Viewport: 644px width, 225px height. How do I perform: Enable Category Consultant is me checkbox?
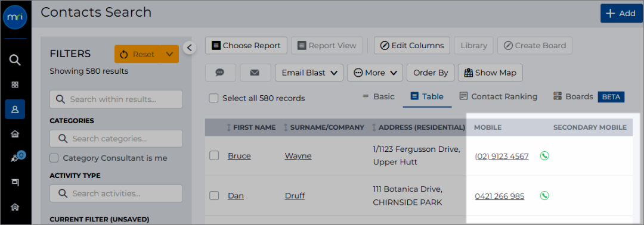point(54,158)
